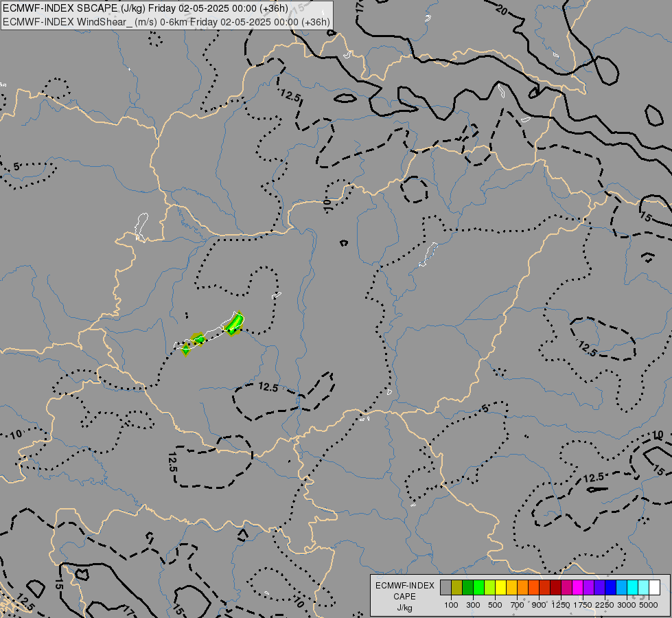Click the 20 wind shear contour label

coord(502,10)
